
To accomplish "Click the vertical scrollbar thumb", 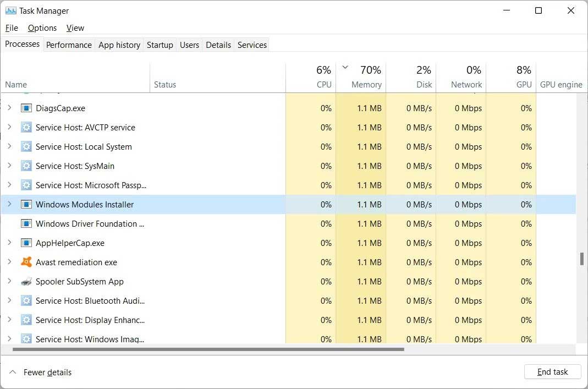I will click(x=582, y=259).
